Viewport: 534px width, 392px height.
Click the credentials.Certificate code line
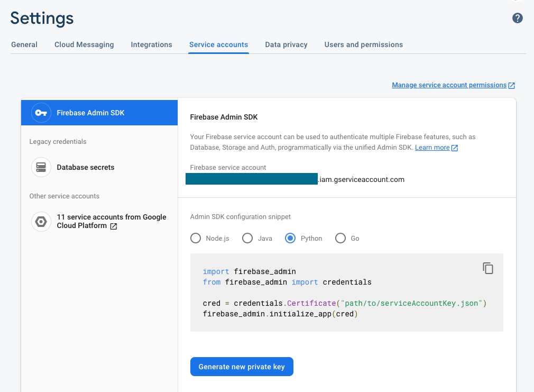click(345, 303)
